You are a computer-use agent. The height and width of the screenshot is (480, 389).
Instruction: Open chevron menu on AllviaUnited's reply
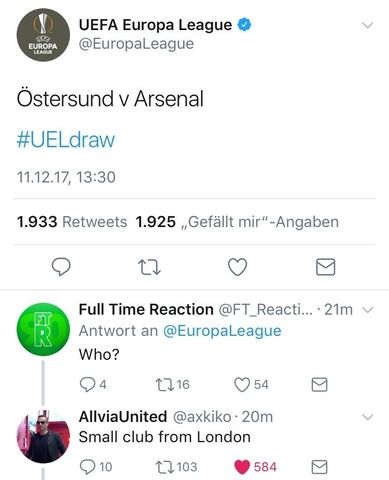pyautogui.click(x=367, y=417)
